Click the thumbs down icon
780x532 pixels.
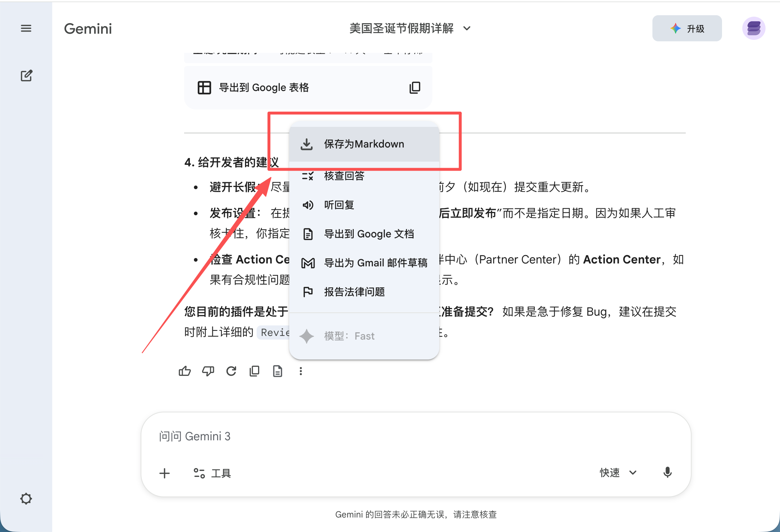coord(208,371)
